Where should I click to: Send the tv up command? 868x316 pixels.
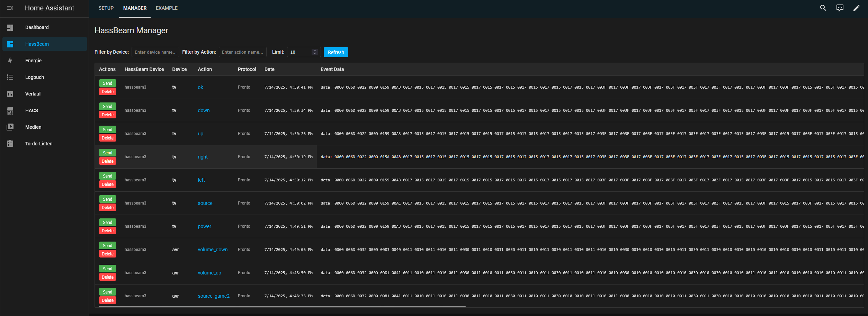tap(108, 129)
